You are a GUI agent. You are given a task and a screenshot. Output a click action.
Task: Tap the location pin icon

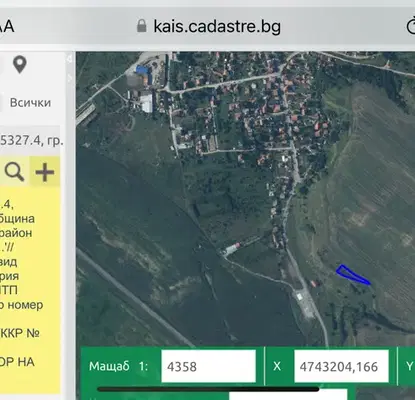pos(20,64)
